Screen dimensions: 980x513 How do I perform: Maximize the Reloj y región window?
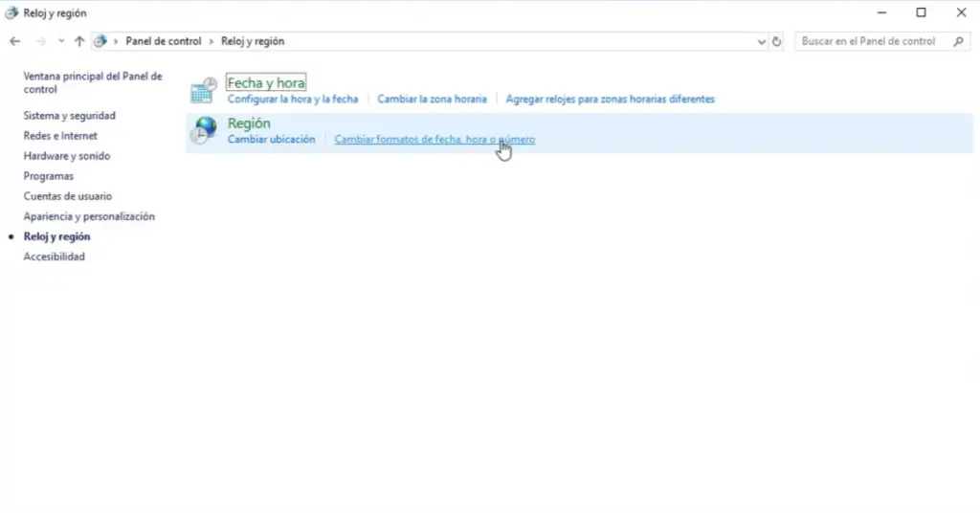pos(922,12)
